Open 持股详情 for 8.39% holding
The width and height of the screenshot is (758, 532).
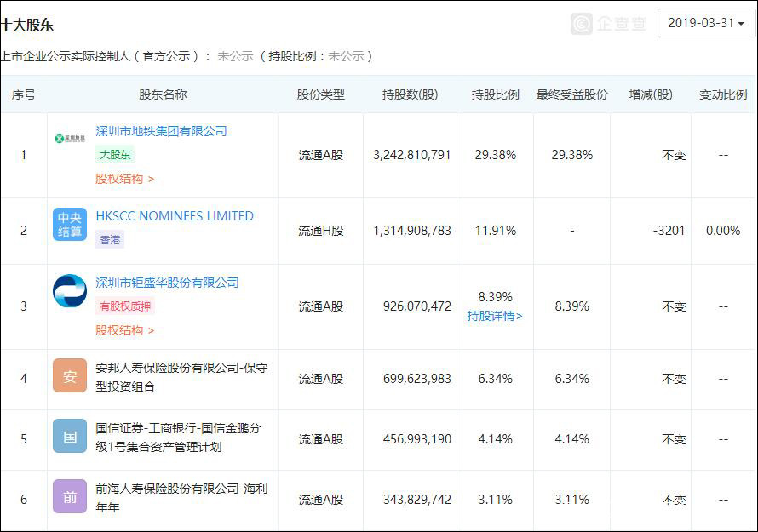point(495,316)
